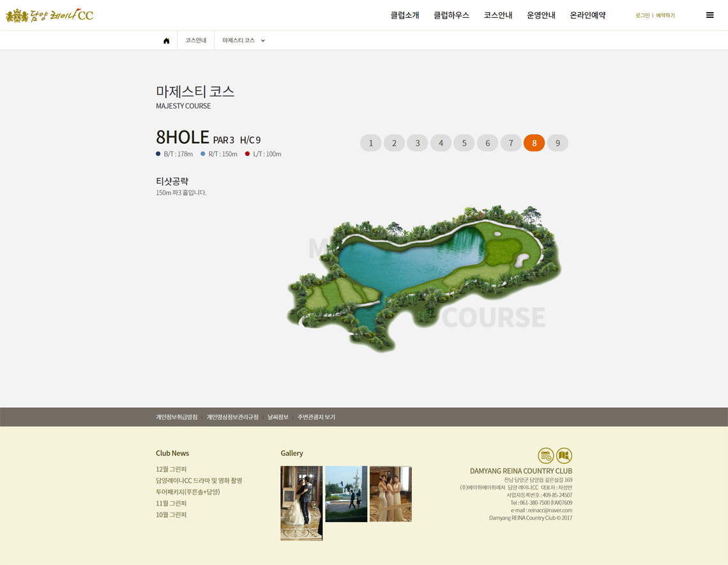This screenshot has width=728, height=565.
Task: Click the DAMYANG REINA COUNTRY CLUB footer title
Action: click(x=521, y=471)
